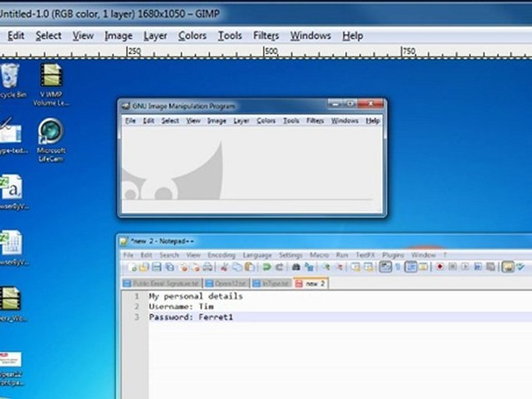
Task: Click the line 'Username: Tim' in Notepad++
Action: (x=182, y=306)
